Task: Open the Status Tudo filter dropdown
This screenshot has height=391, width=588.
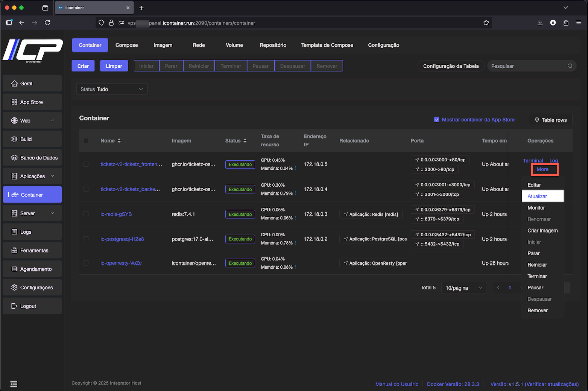Action: 112,89
